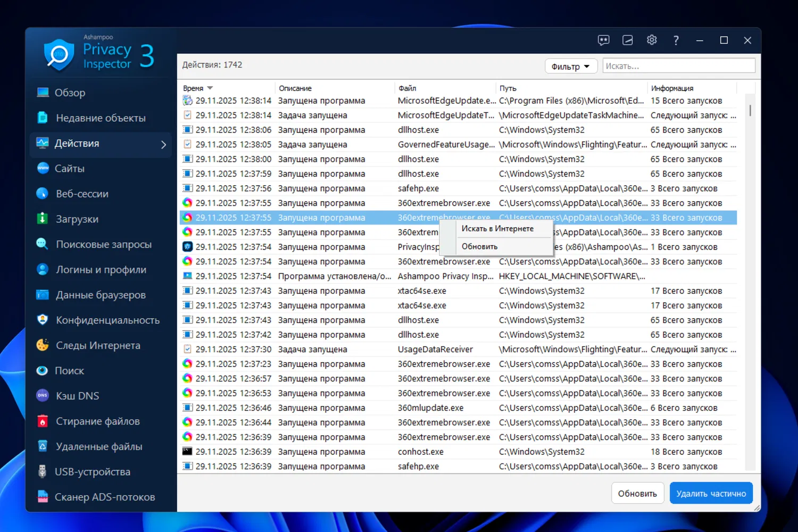
Task: Open Удаленные файлы recycle icon
Action: (43, 446)
